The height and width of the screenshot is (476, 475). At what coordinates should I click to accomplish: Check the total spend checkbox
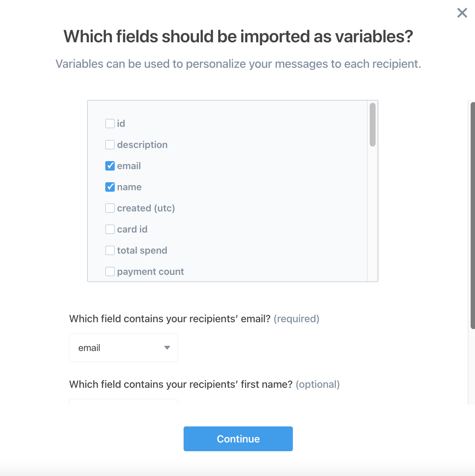click(110, 250)
